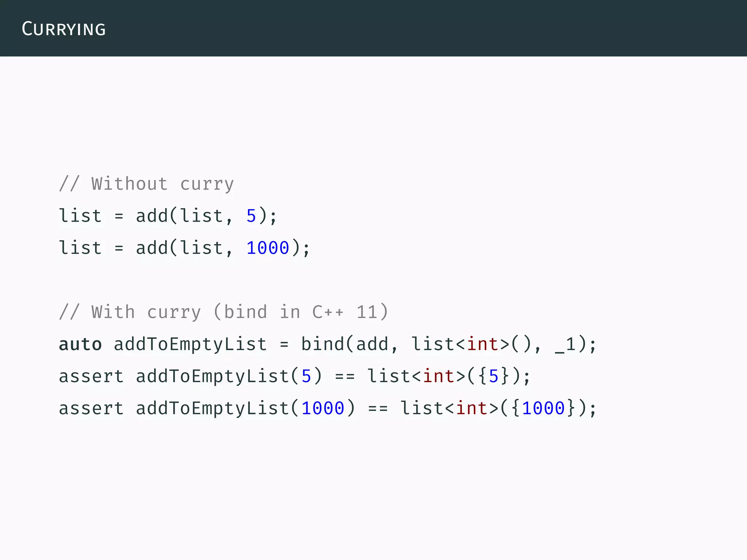747x560 pixels.
Task: Click 'addToEmptyList(1000)' call argument 1000
Action: pos(323,408)
